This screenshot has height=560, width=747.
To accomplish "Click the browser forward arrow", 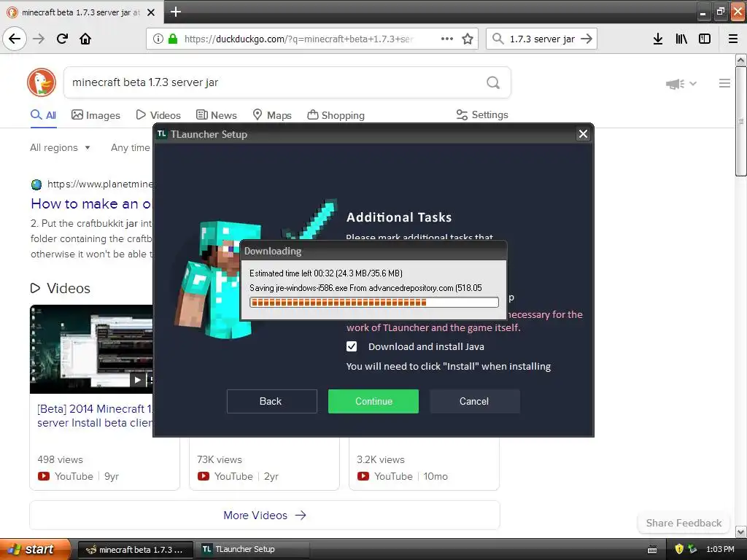I will tap(39, 39).
